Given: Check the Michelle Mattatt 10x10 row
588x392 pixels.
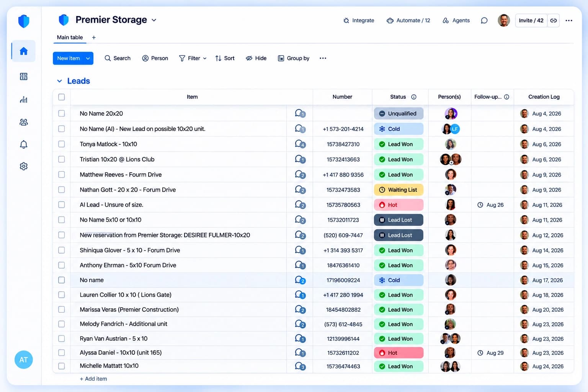Looking at the screenshot, I should [62, 366].
